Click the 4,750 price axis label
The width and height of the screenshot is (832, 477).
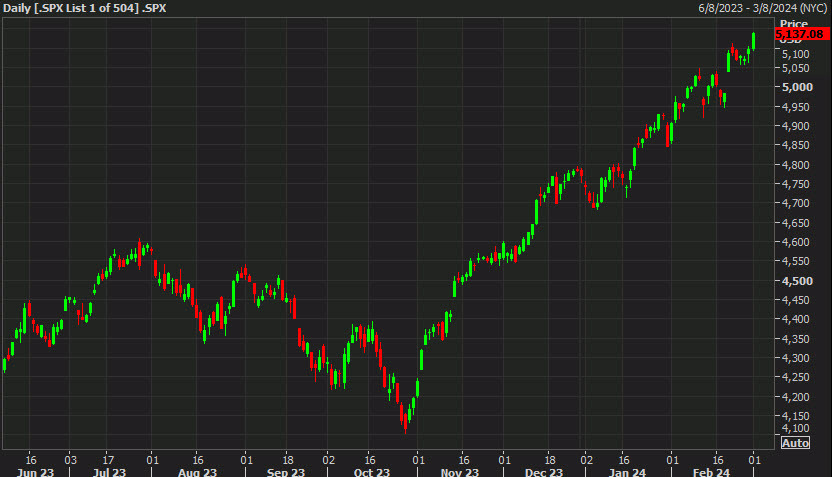pyautogui.click(x=795, y=184)
